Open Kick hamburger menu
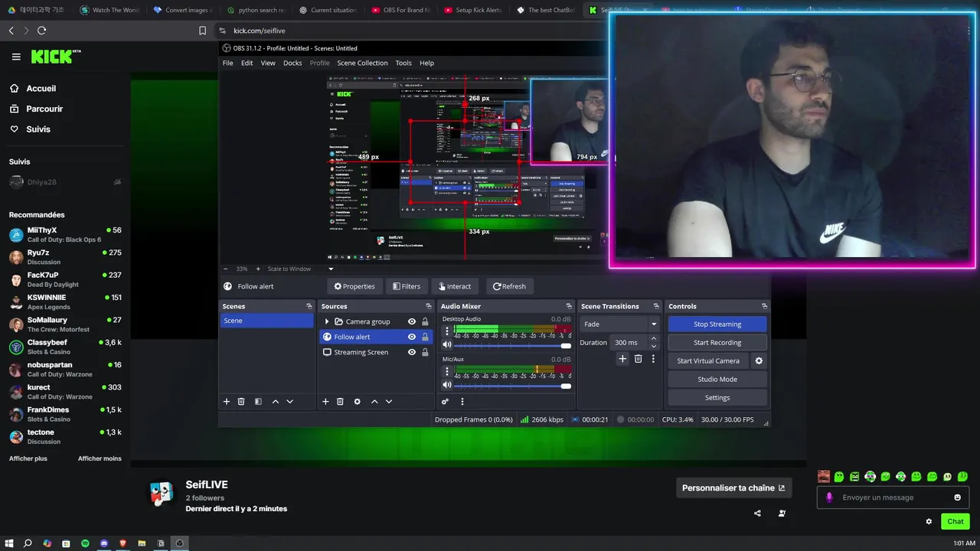Image resolution: width=980 pixels, height=551 pixels. [16, 57]
